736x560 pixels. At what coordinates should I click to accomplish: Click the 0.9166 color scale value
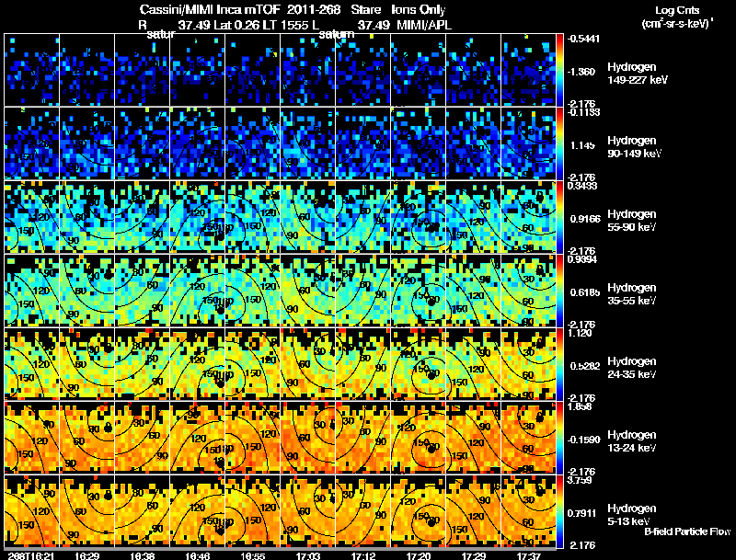click(585, 219)
